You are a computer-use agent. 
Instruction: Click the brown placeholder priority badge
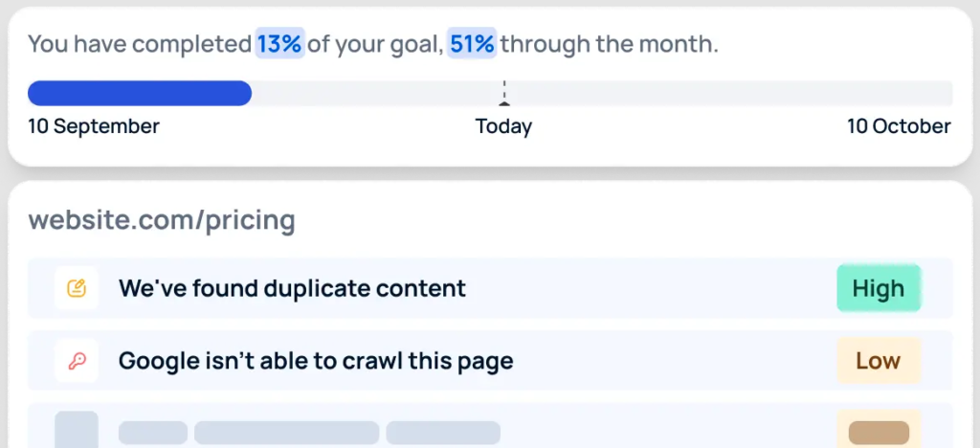tap(878, 433)
